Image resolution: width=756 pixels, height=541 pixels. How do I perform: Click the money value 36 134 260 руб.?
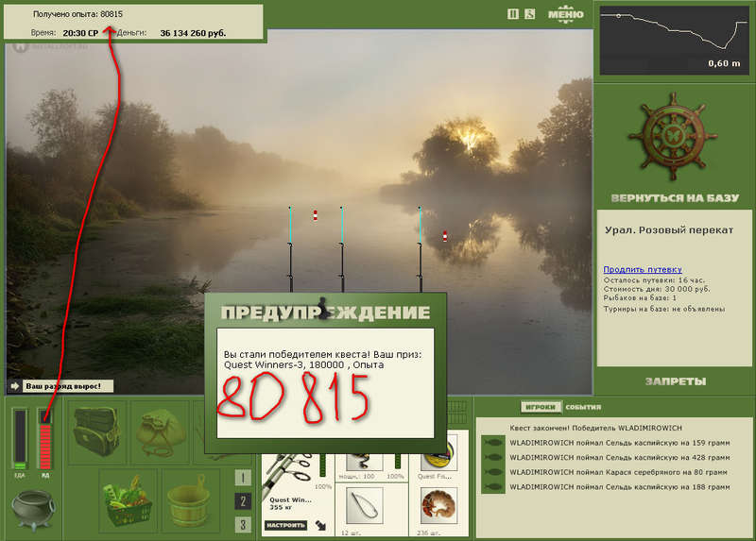(x=193, y=33)
